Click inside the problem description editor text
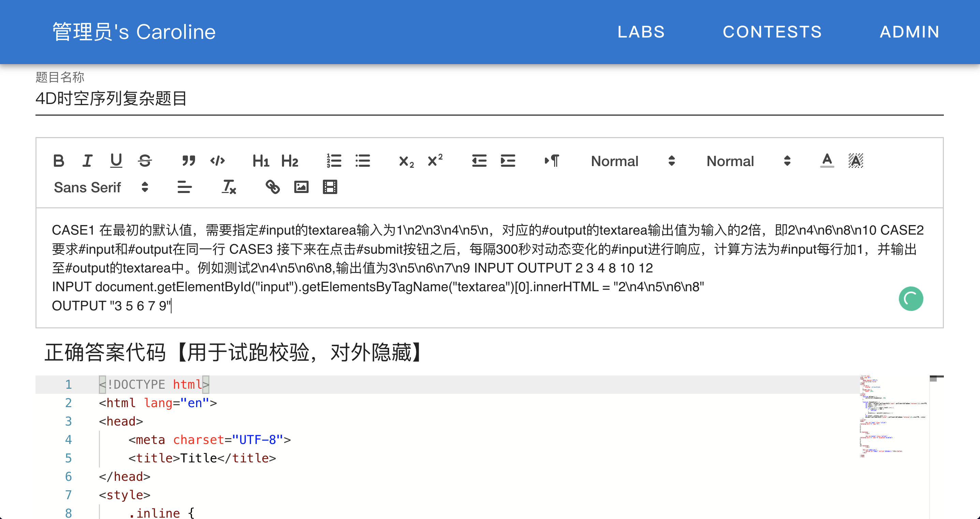 [489, 267]
